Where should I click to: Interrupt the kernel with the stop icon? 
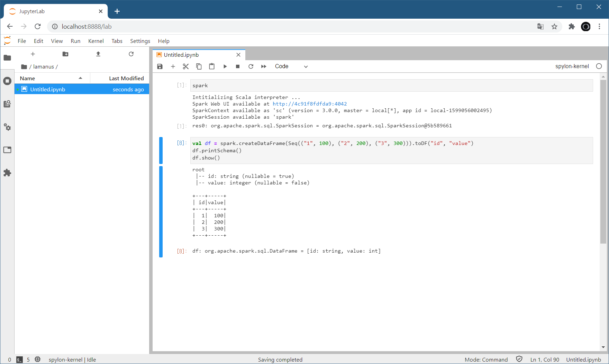(x=238, y=66)
